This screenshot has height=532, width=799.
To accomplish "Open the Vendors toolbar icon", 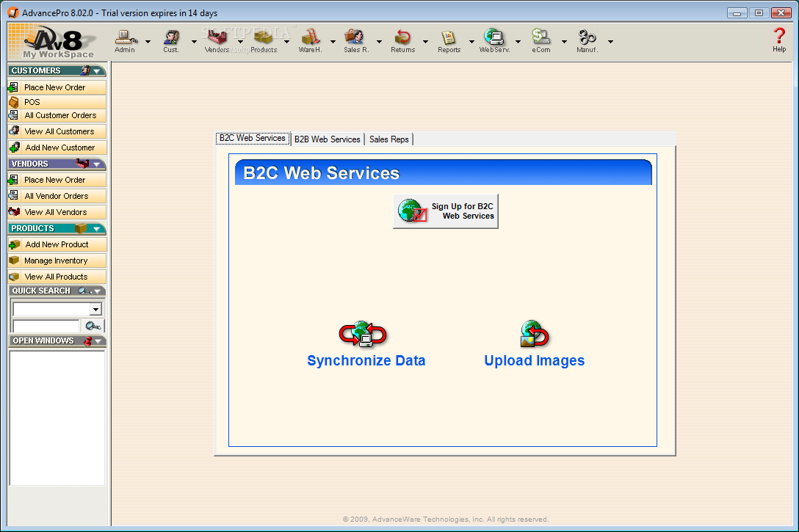I will [x=217, y=41].
